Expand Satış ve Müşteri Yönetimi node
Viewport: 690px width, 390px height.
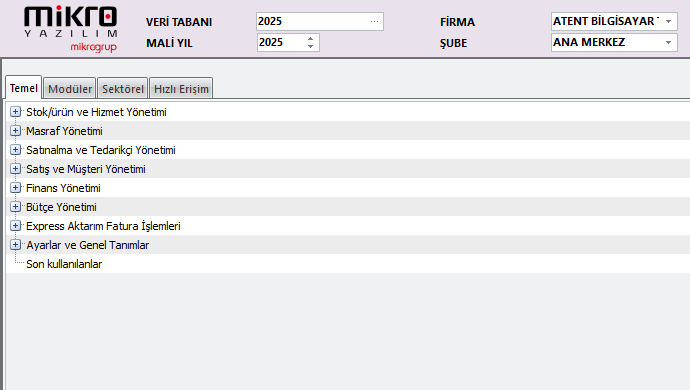click(x=15, y=169)
